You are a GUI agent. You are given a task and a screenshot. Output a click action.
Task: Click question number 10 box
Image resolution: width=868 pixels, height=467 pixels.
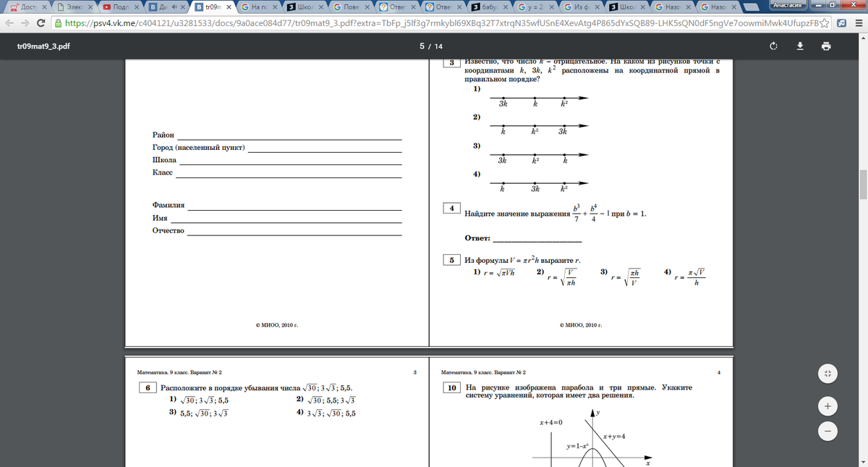pyautogui.click(x=451, y=388)
